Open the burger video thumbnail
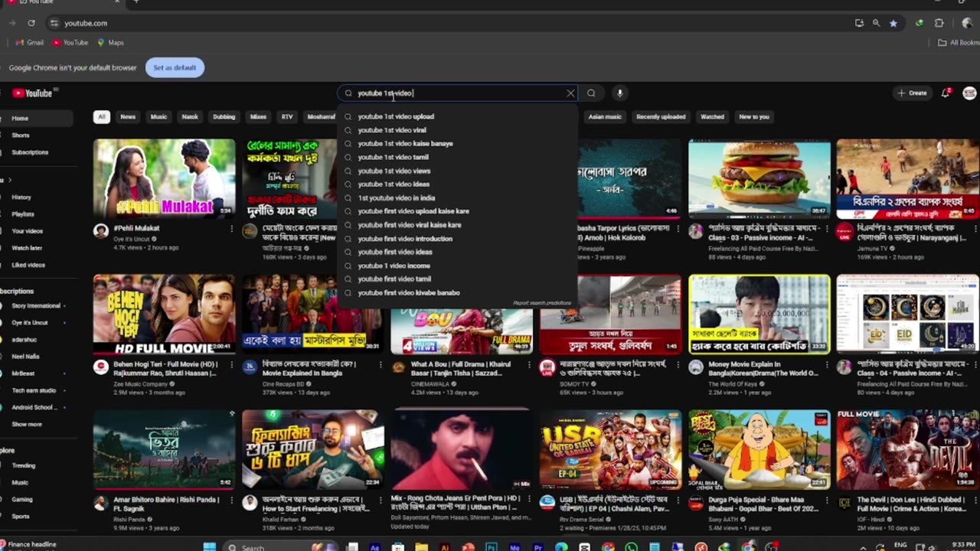 [x=759, y=179]
